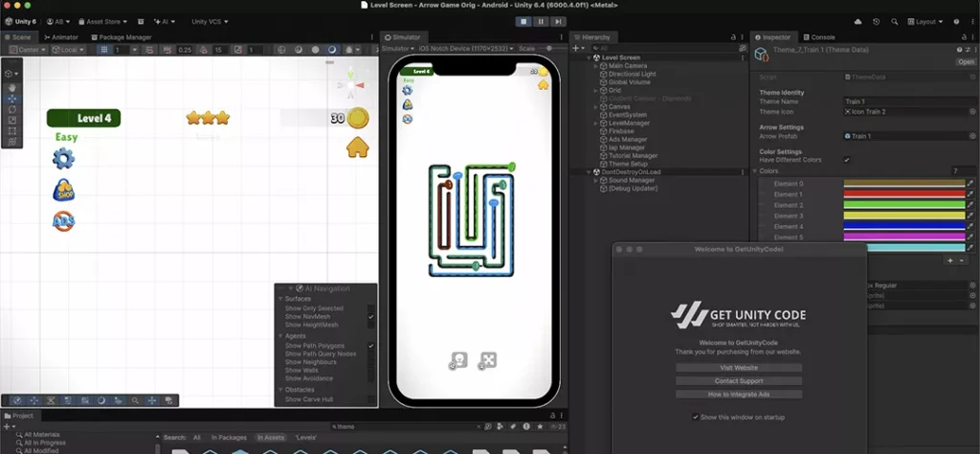The height and width of the screenshot is (454, 980).
Task: Remove a color element with the minus button
Action: pyautogui.click(x=961, y=261)
